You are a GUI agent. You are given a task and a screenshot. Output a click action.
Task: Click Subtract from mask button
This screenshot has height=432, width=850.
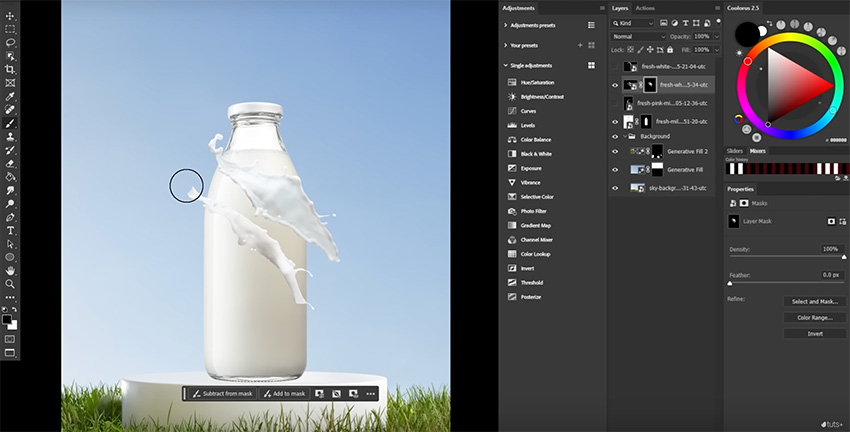223,394
